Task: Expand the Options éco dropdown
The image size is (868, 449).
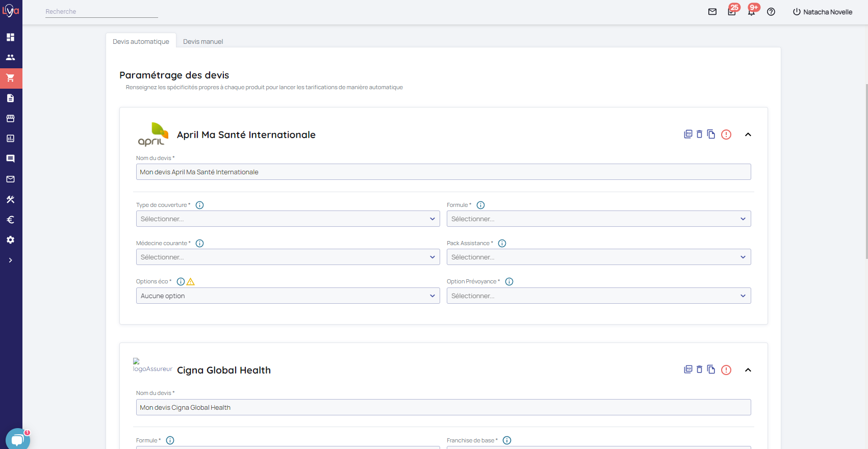Action: 288,296
